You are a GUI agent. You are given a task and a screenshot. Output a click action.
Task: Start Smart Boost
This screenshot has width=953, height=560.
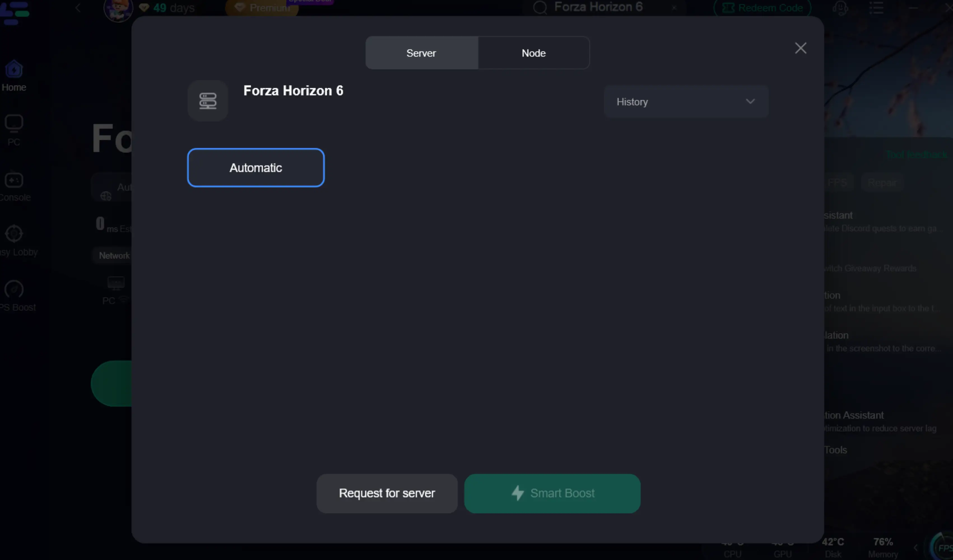coord(552,493)
